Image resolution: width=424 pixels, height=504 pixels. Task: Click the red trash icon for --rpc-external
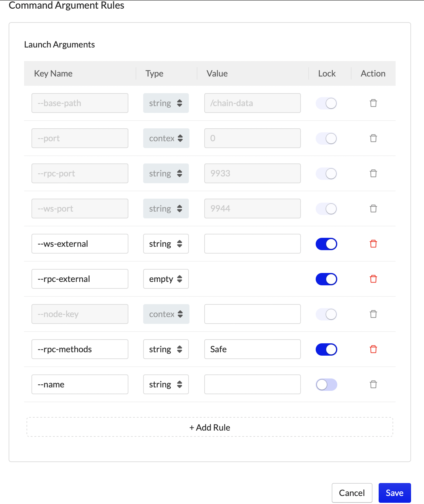coord(373,279)
